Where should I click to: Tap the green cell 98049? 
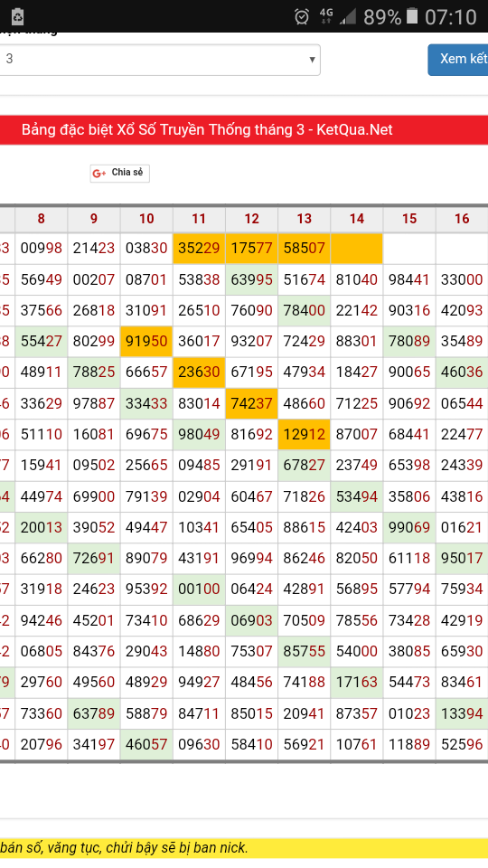[199, 435]
